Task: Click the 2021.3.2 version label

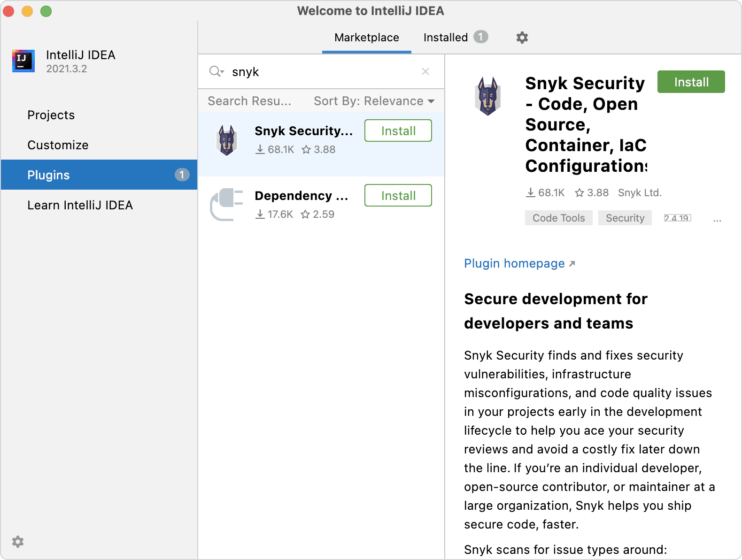Action: pos(66,69)
